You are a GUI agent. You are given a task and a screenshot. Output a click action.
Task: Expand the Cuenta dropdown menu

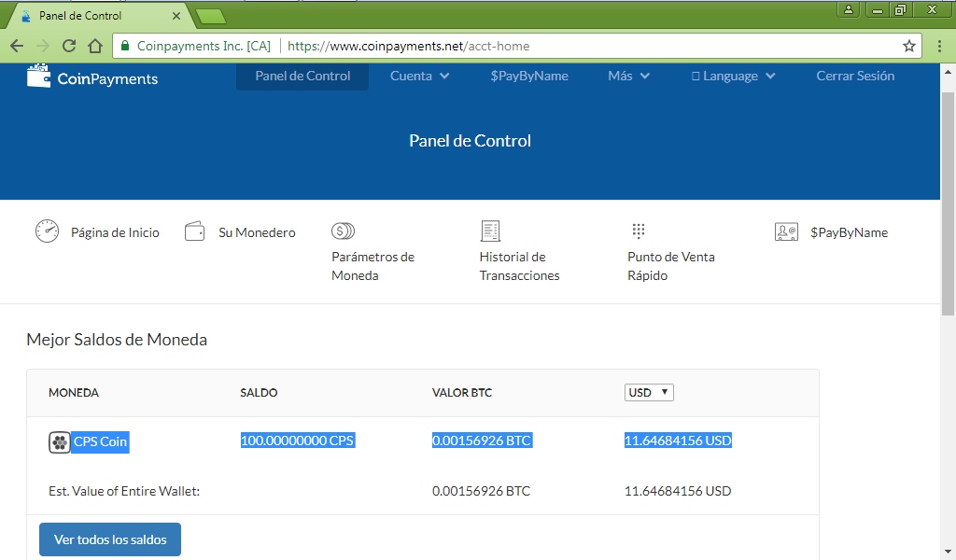pos(419,77)
